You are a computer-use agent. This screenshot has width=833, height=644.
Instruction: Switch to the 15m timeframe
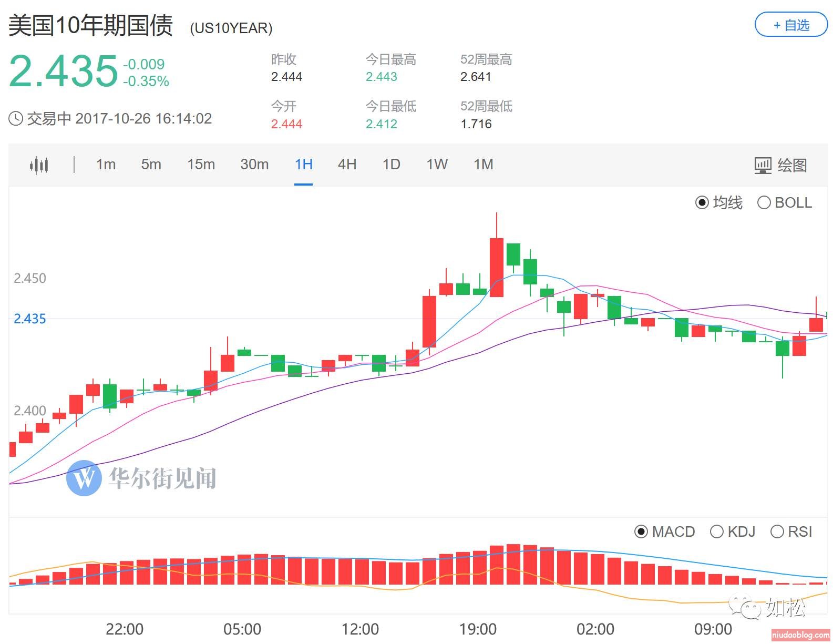click(201, 165)
